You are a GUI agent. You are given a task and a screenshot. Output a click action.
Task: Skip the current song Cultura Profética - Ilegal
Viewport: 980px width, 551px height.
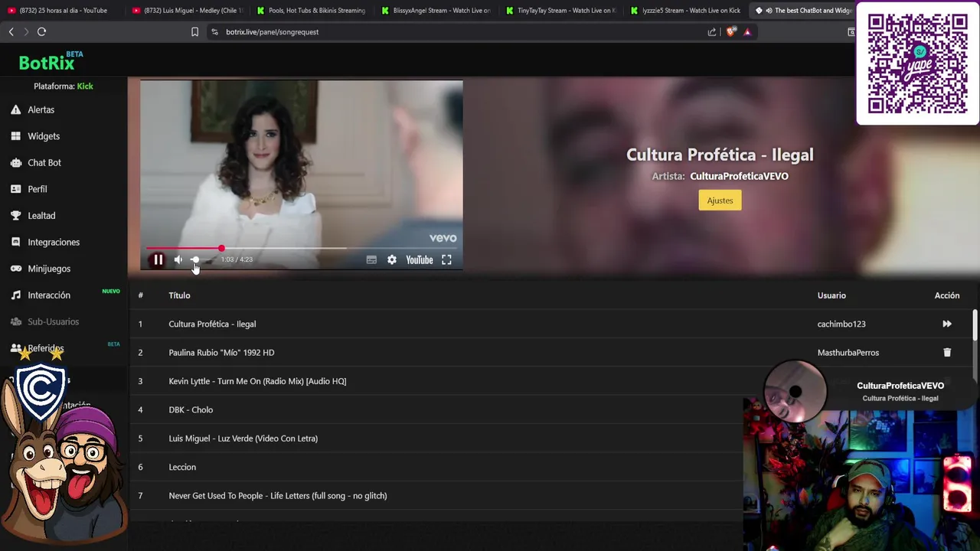click(947, 324)
